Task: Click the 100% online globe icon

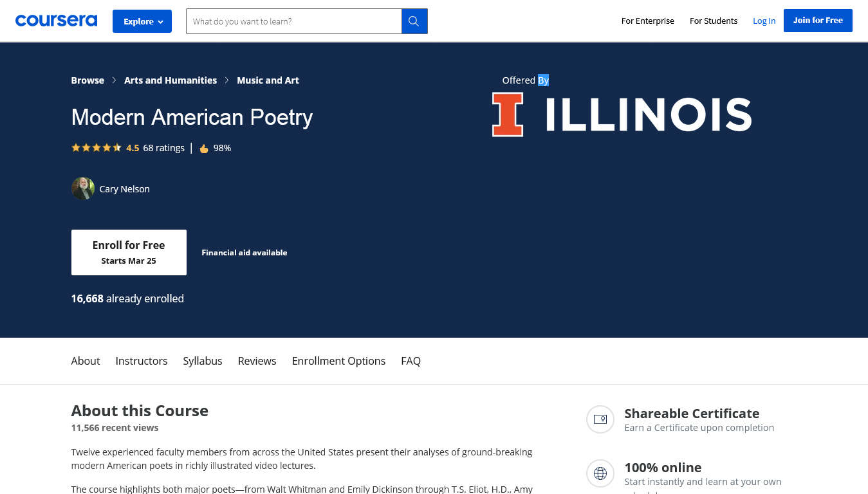Action: pos(600,473)
